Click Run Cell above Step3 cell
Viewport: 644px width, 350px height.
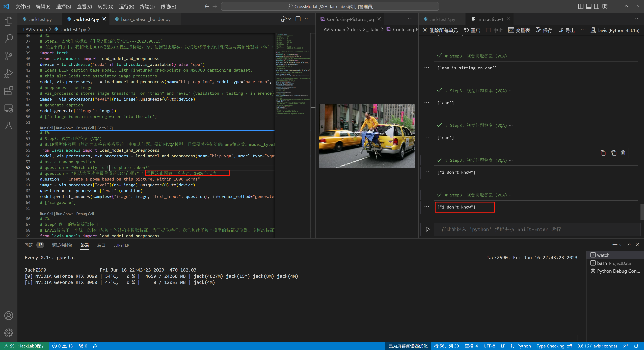pyautogui.click(x=46, y=128)
